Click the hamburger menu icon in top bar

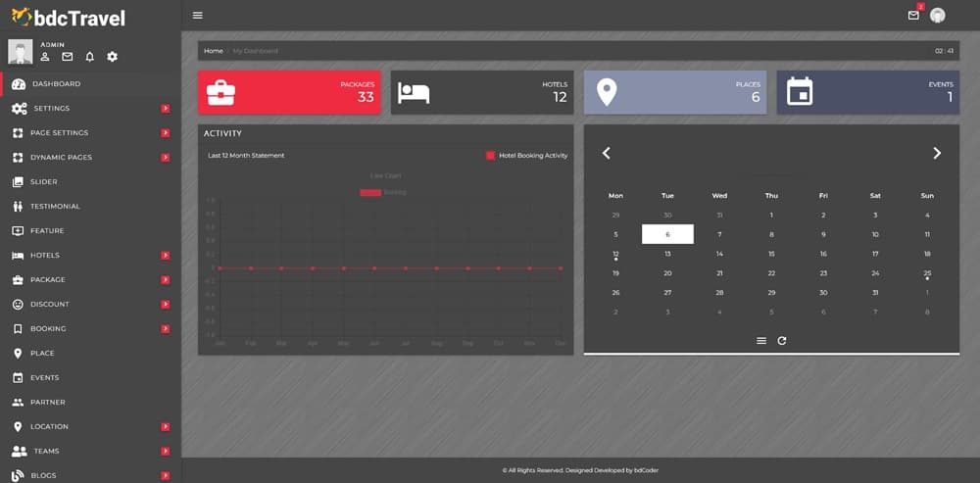(198, 15)
